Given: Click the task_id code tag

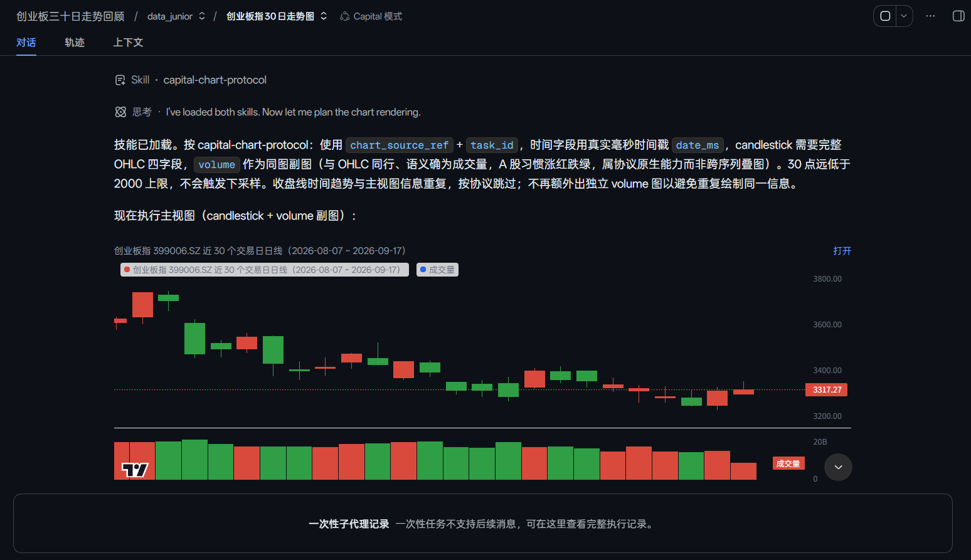Looking at the screenshot, I should pos(492,145).
